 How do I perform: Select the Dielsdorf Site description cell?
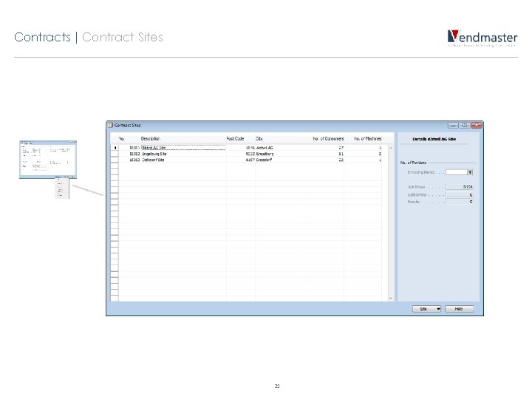183,160
